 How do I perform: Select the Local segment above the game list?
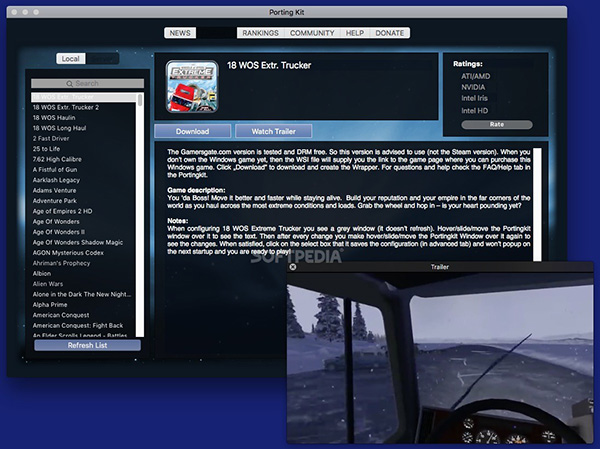tap(71, 59)
